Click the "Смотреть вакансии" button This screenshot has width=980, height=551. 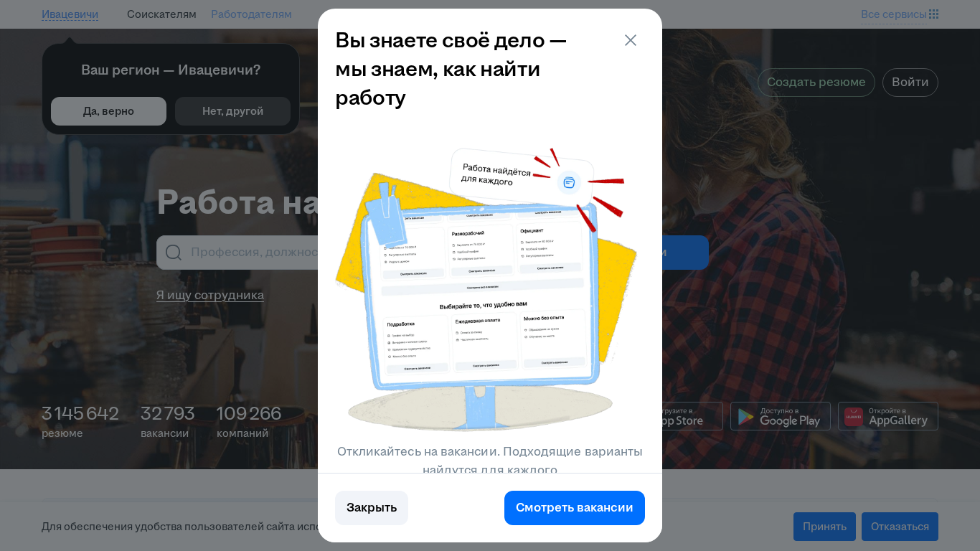tap(575, 508)
